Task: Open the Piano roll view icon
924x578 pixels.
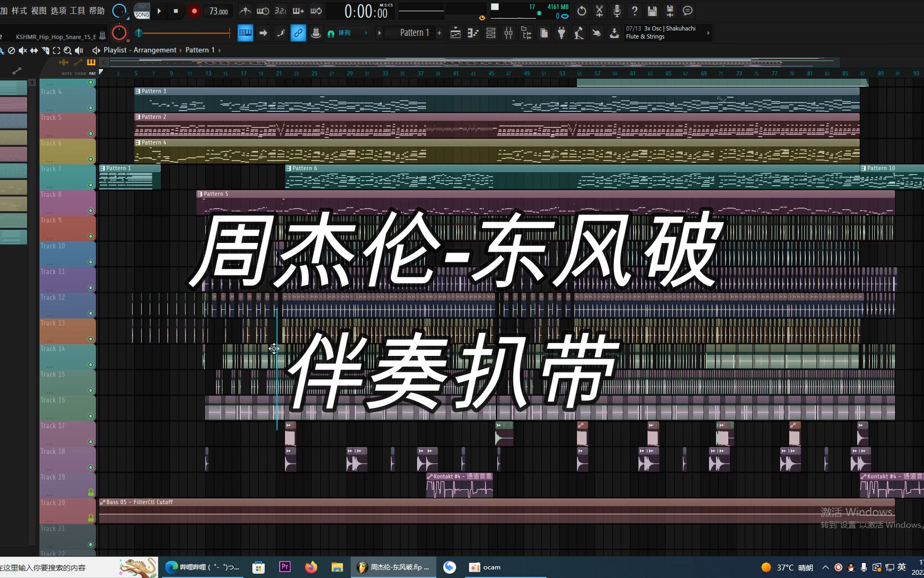Action: (x=473, y=33)
